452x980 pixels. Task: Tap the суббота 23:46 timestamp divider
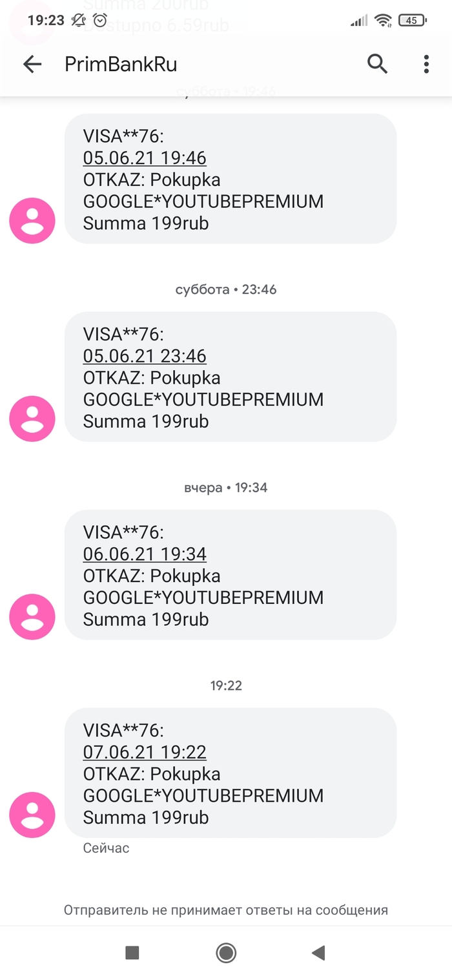tap(225, 289)
